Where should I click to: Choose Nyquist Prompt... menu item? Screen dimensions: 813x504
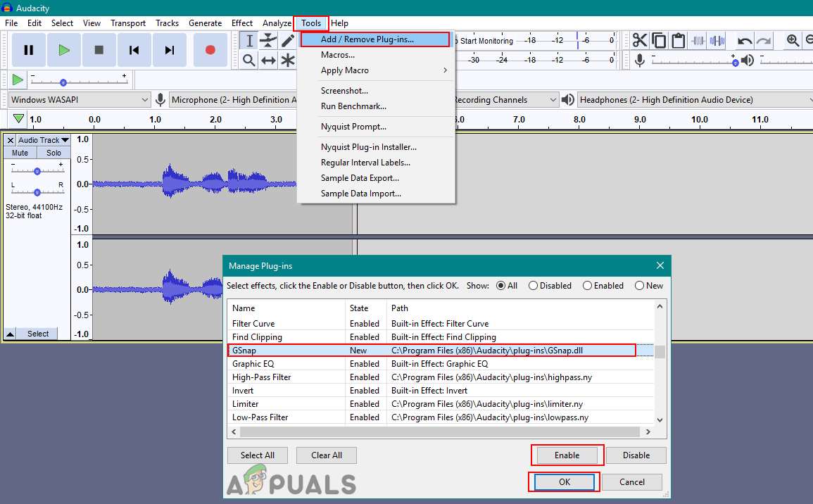pos(353,127)
